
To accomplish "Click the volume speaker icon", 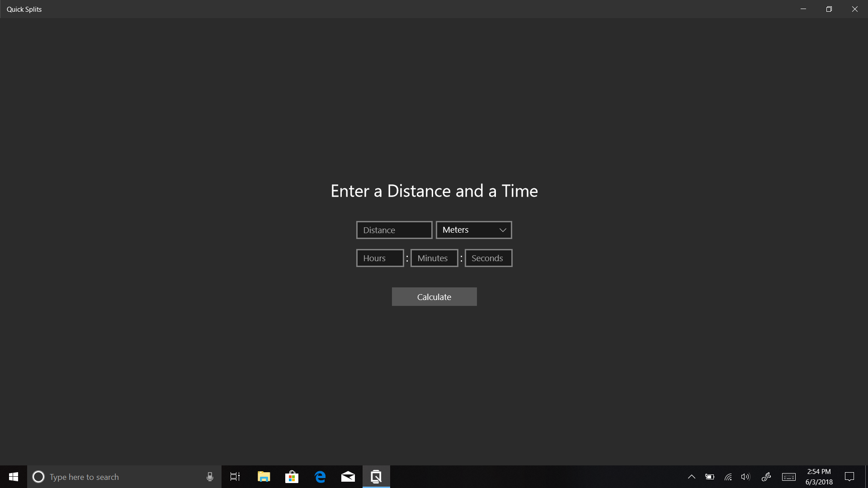I will click(745, 477).
